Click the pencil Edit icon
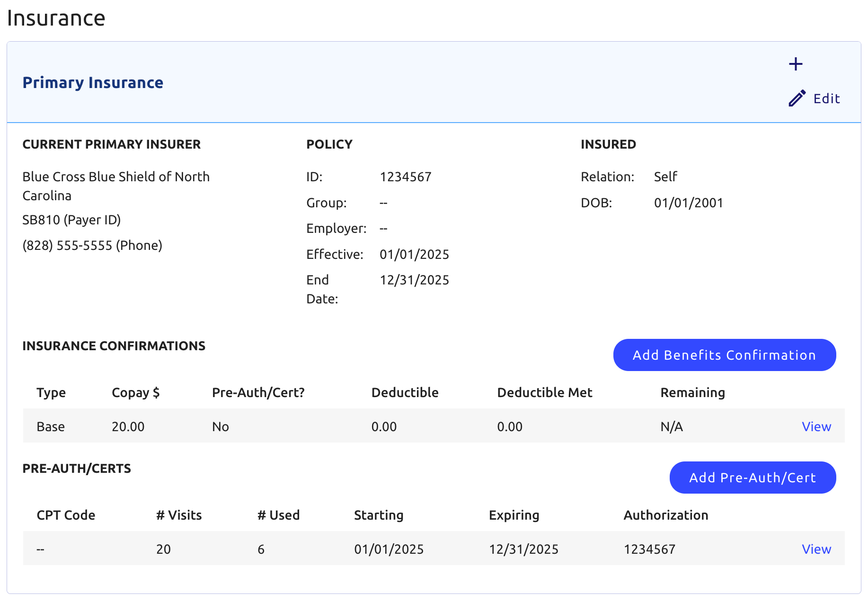868x602 pixels. (797, 98)
